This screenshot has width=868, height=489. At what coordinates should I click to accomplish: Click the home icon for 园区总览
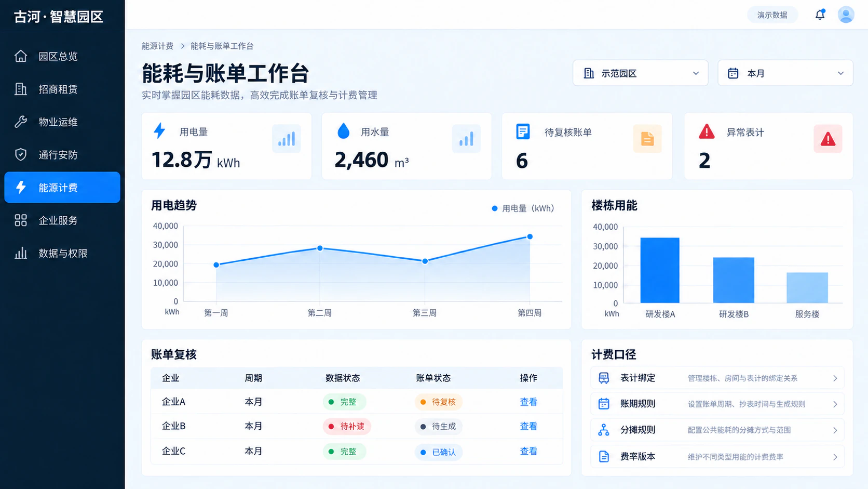click(x=21, y=56)
